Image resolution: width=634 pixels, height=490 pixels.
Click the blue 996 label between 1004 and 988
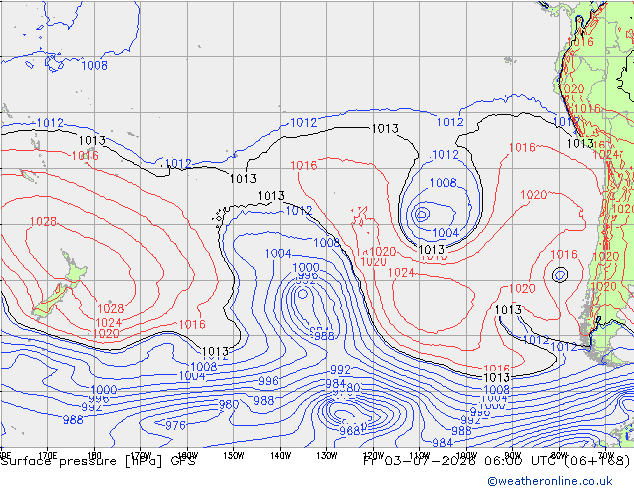[268, 381]
